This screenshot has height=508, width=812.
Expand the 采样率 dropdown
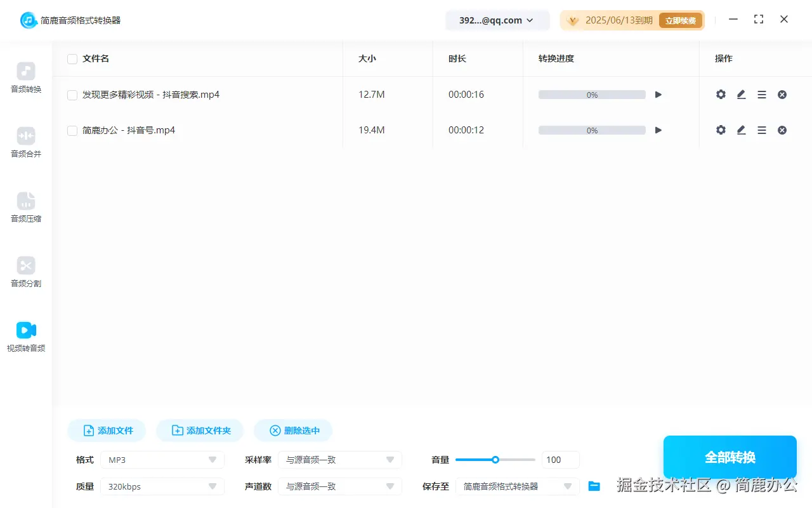coord(340,460)
